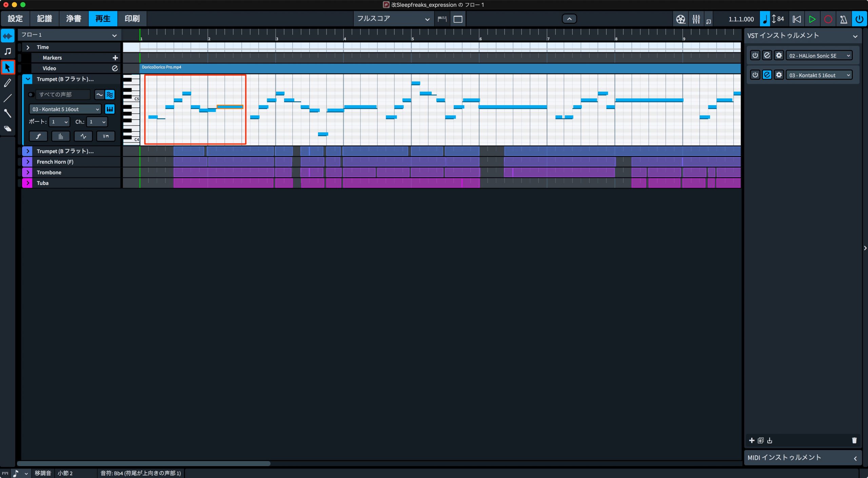Open the music note panel icon
This screenshot has width=868, height=478.
[7, 51]
